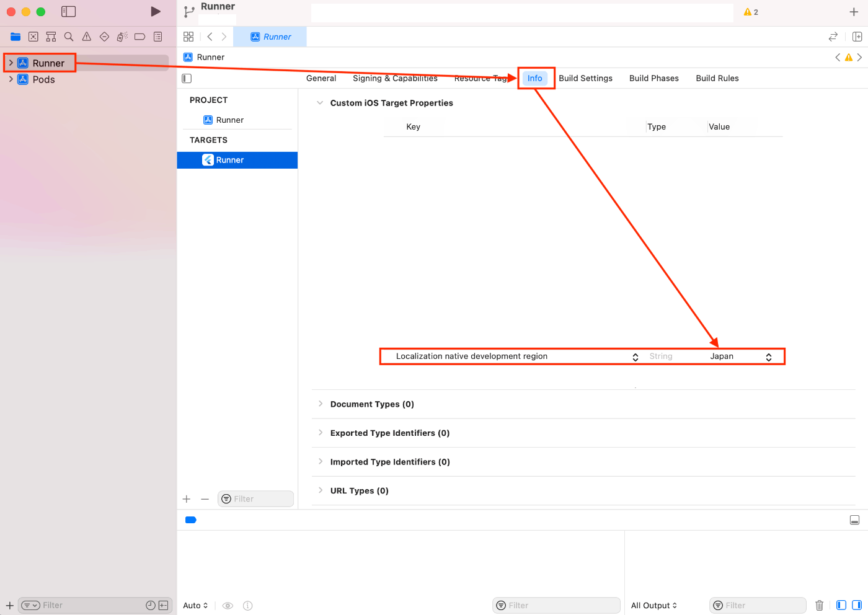
Task: Clear console with the trash icon
Action: [819, 606]
